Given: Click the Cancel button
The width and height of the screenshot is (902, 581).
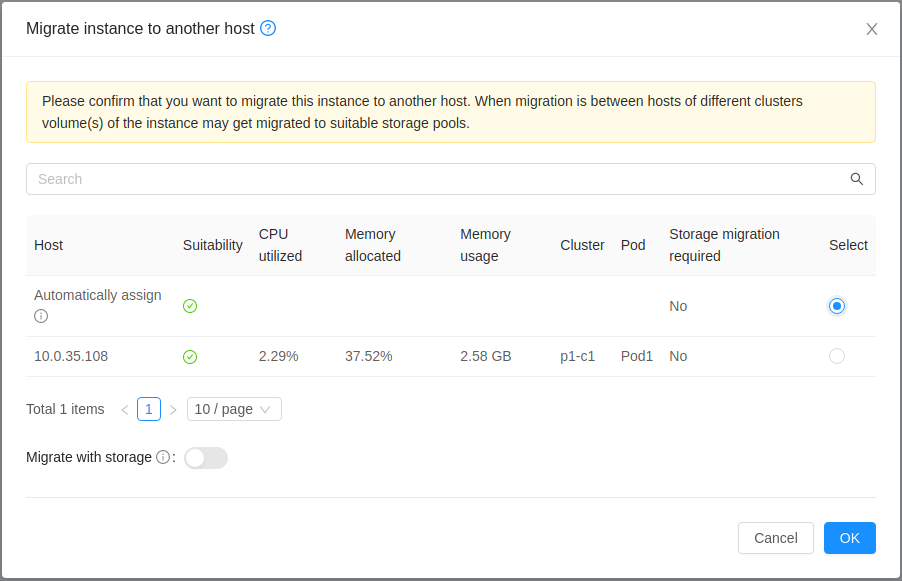Looking at the screenshot, I should [775, 538].
